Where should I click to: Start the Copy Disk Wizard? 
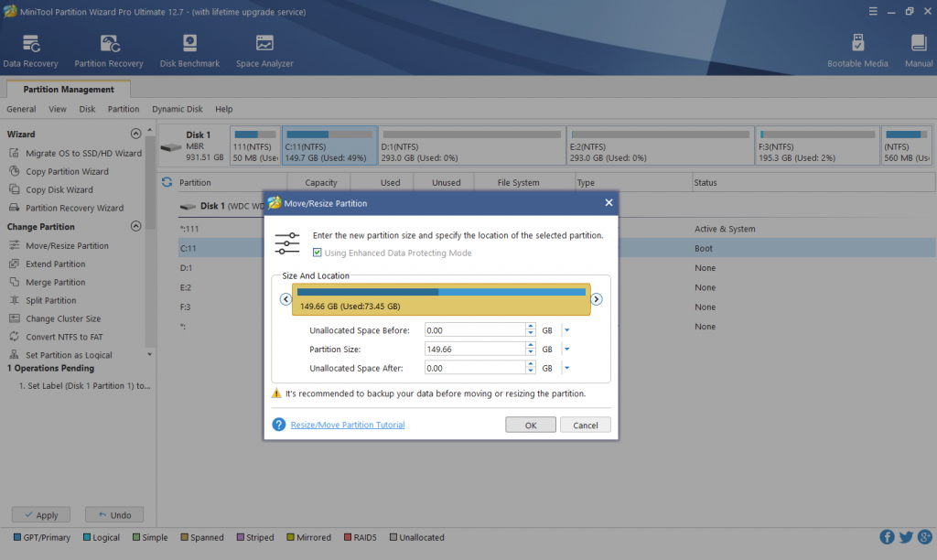point(57,189)
